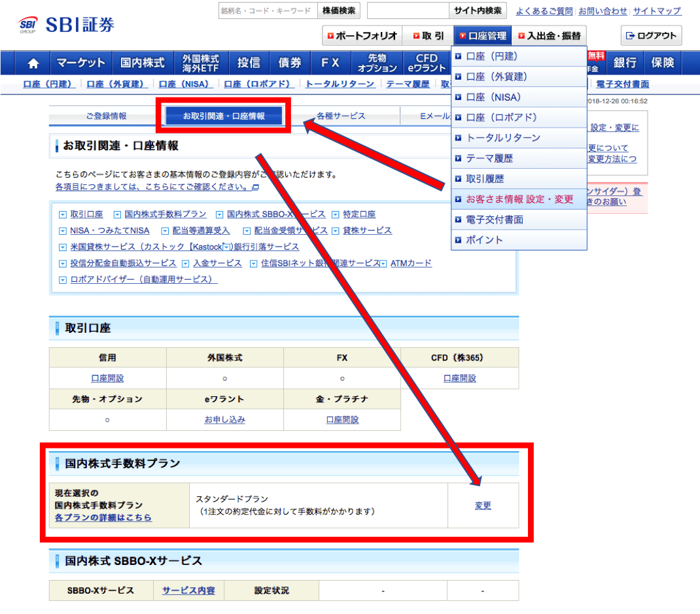Click サービス内容 link for SBBO-X
This screenshot has height=614, width=700.
(x=188, y=590)
